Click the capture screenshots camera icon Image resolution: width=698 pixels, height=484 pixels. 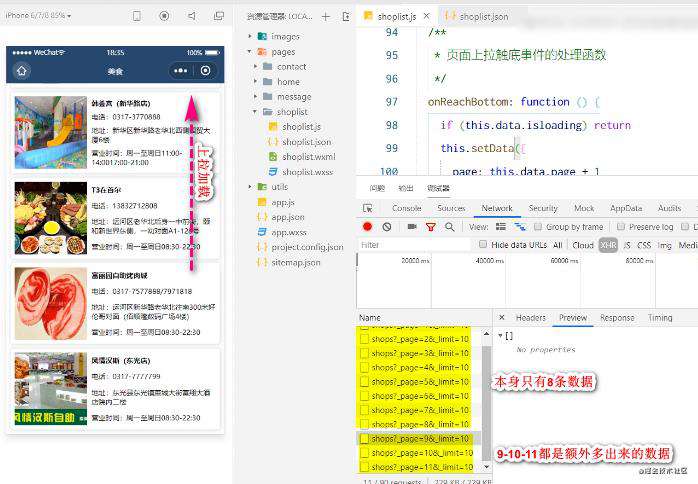point(412,227)
